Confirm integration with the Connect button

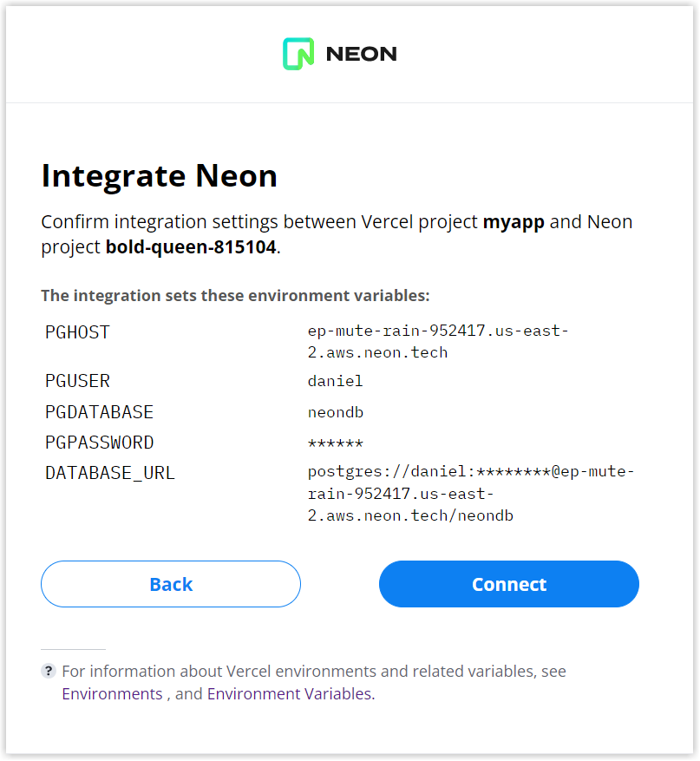pos(509,584)
